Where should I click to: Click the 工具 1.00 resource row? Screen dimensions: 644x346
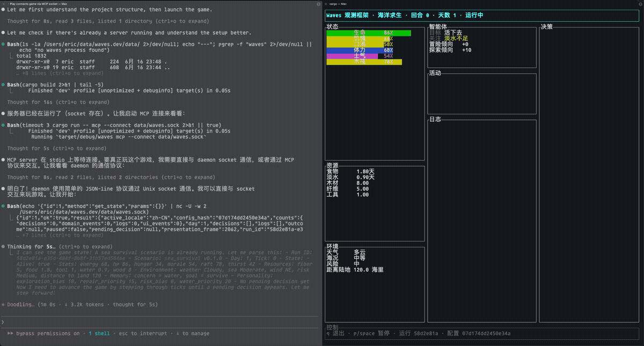(348, 195)
